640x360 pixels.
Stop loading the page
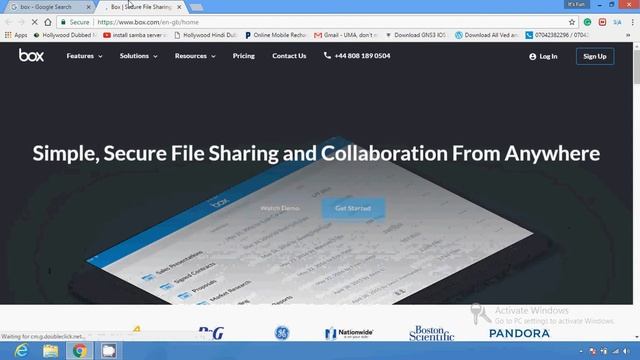tap(34, 22)
